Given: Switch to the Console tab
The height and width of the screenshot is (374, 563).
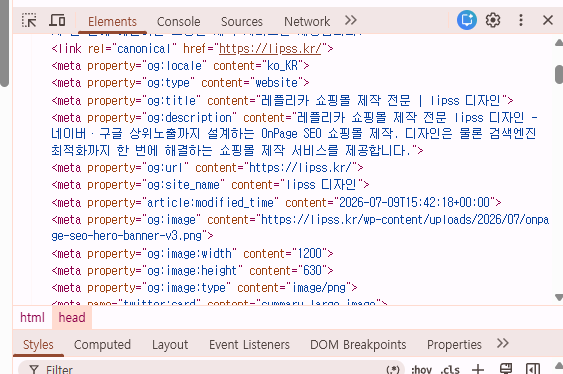Looking at the screenshot, I should coord(178,22).
